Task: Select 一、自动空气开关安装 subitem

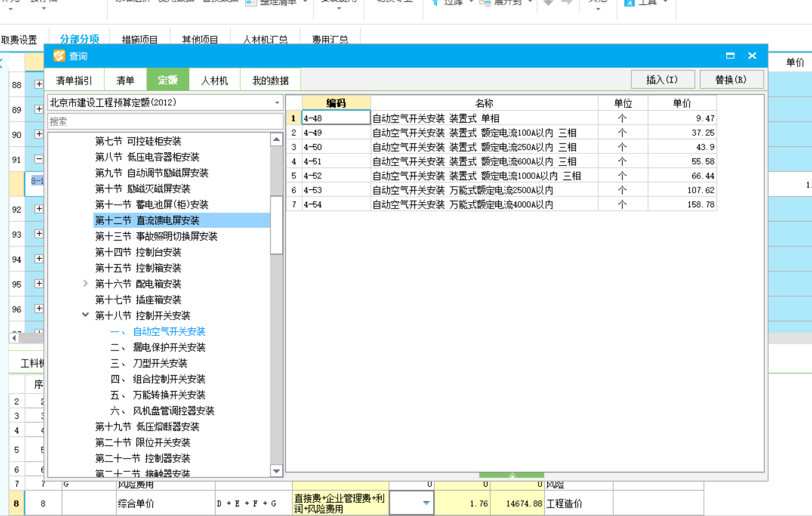Action: tap(158, 331)
